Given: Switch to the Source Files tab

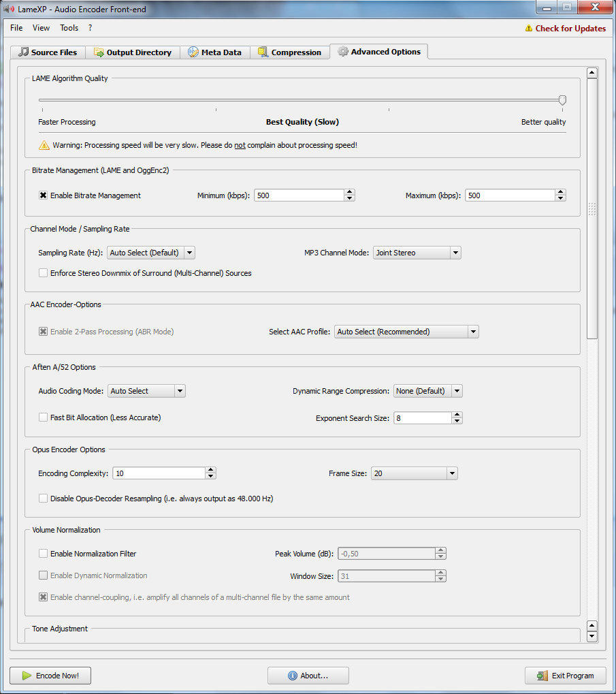Looking at the screenshot, I should pyautogui.click(x=48, y=52).
